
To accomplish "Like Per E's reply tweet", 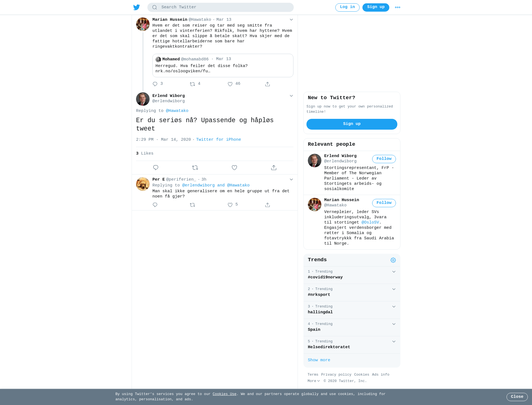I will (230, 205).
